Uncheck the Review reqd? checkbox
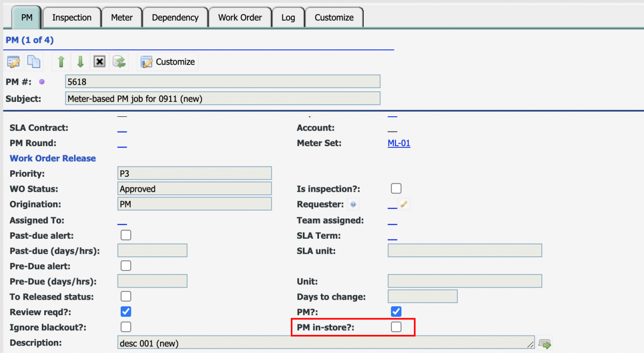This screenshot has width=644, height=353. point(126,312)
